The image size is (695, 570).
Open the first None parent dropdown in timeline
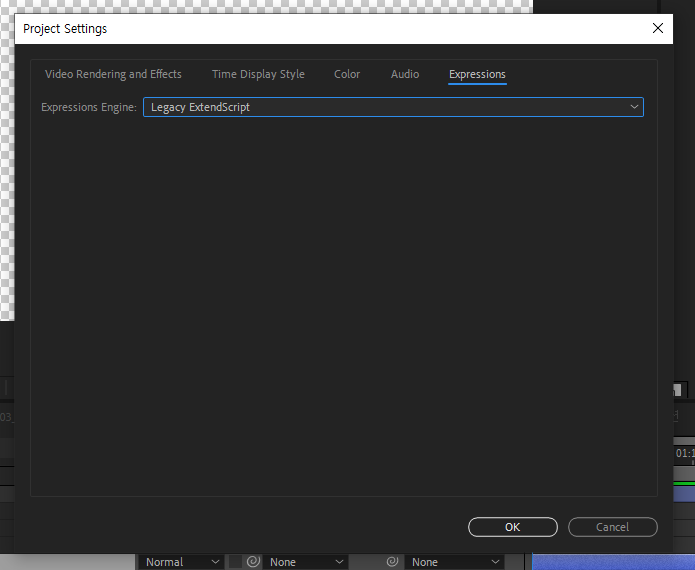[x=305, y=562]
